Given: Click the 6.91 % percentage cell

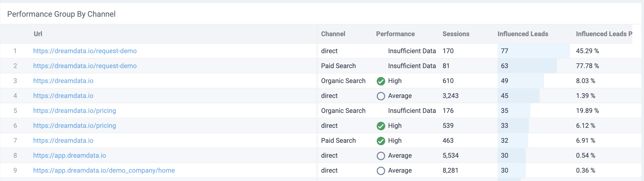Looking at the screenshot, I should coord(586,140).
